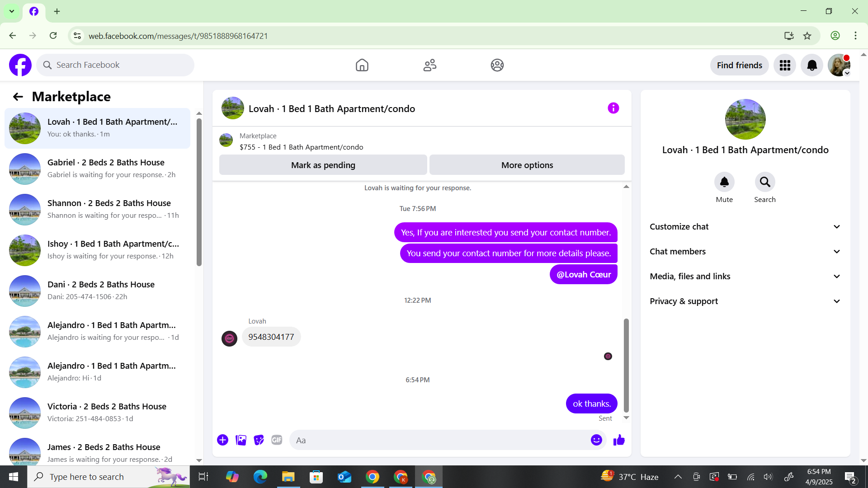Focus the message input box
The image size is (868, 488).
pos(441,440)
